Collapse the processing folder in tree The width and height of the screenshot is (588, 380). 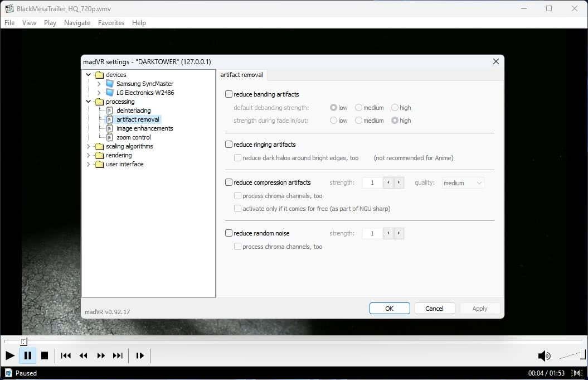pyautogui.click(x=88, y=102)
